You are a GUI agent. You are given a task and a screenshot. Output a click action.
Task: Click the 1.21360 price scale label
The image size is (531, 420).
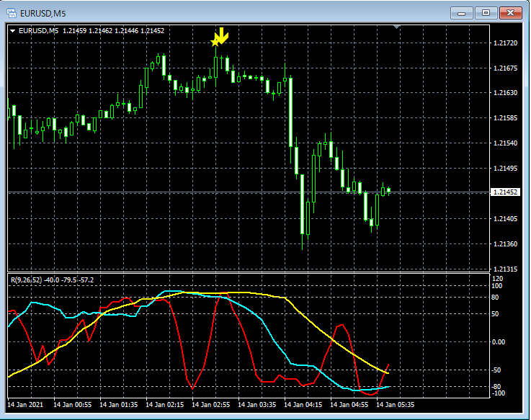tap(504, 244)
